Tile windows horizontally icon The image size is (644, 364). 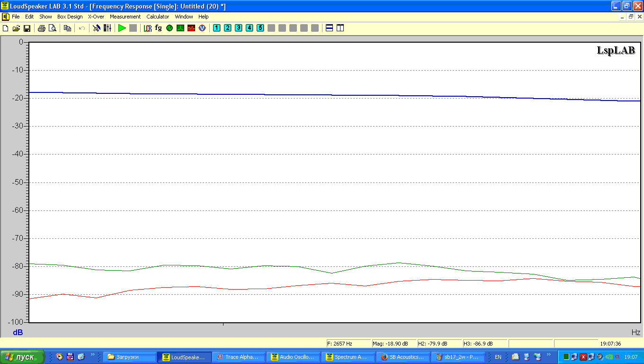[x=330, y=28]
